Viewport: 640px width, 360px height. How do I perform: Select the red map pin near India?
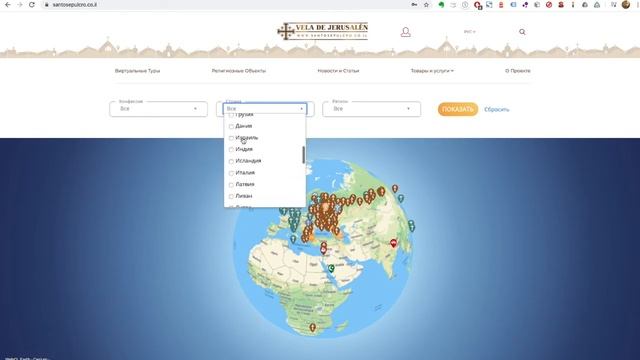(393, 243)
